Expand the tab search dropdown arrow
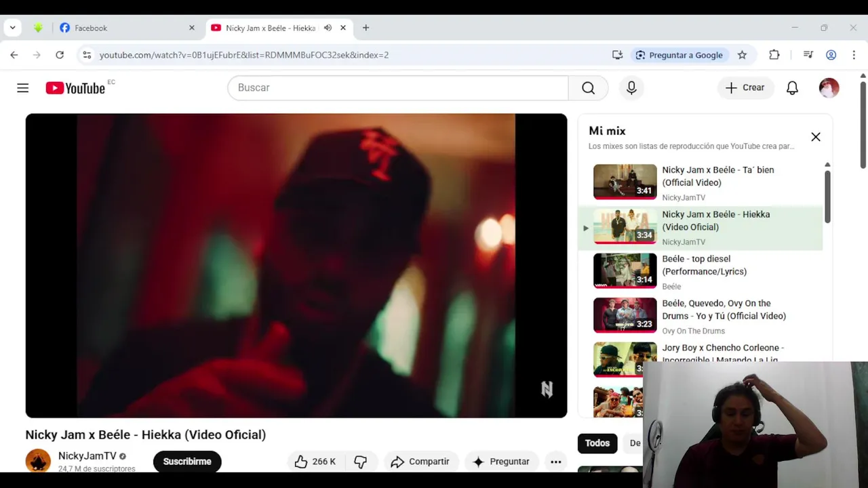This screenshot has height=488, width=868. (12, 28)
